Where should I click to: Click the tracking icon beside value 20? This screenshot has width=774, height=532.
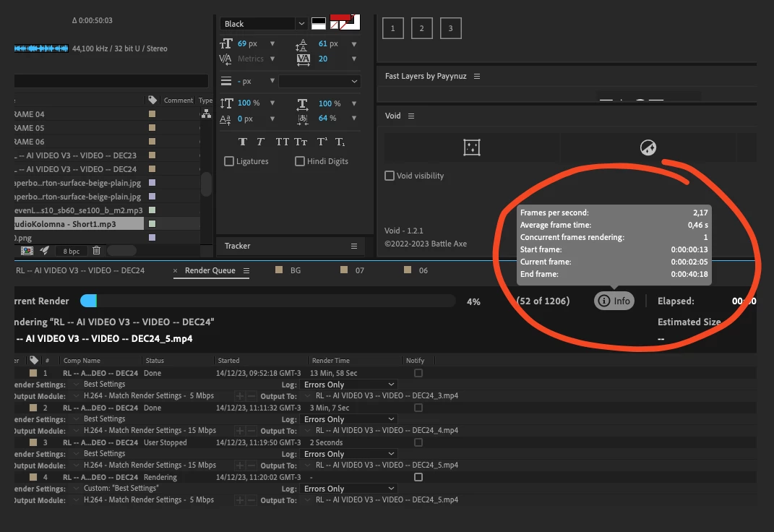coord(303,59)
